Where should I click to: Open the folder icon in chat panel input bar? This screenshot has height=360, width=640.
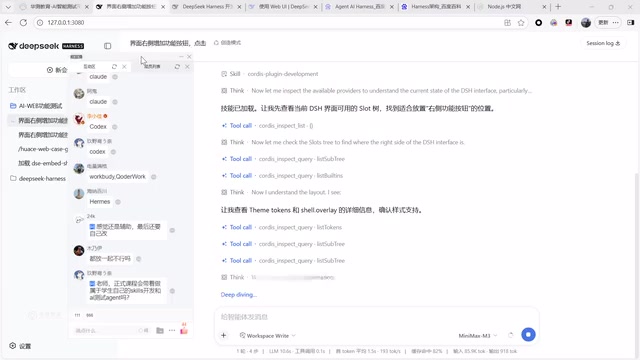160,331
